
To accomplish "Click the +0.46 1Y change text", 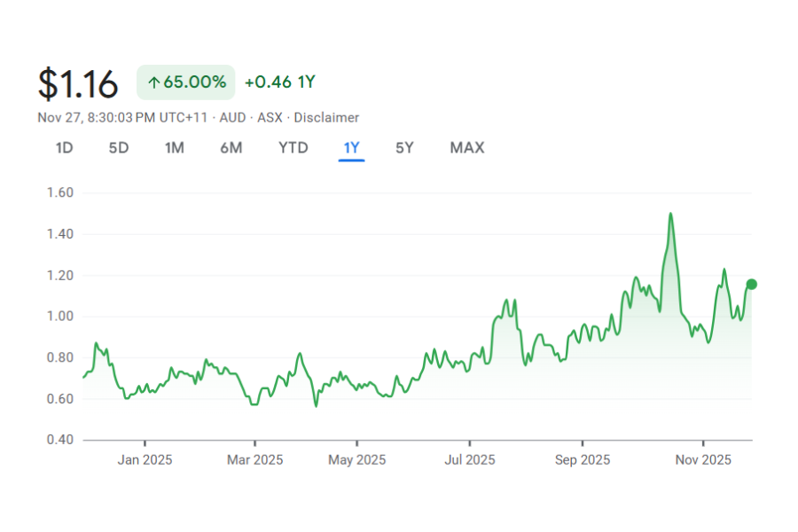I will click(x=280, y=82).
